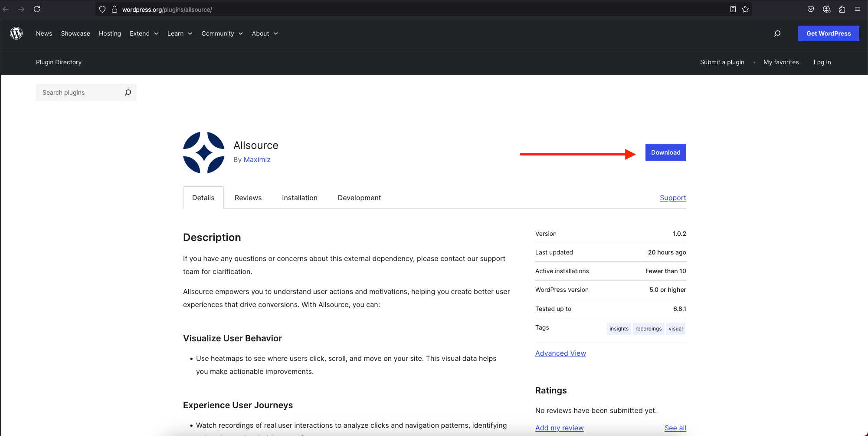Reload the current page
This screenshot has width=868, height=436.
pyautogui.click(x=37, y=9)
